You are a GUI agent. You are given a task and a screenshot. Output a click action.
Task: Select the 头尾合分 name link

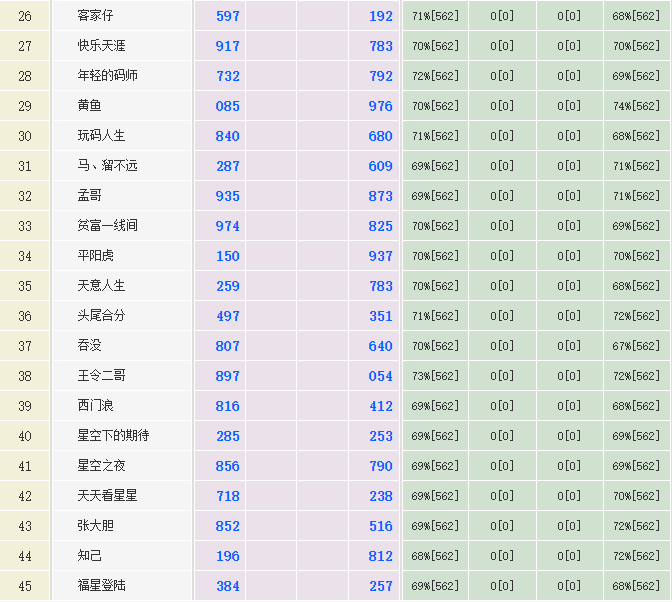tap(102, 316)
